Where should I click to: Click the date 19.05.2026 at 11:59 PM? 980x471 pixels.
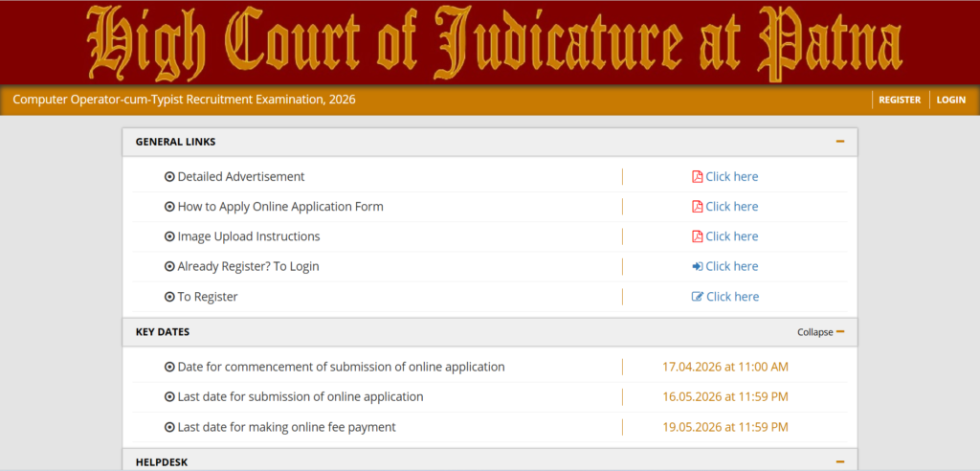[725, 428]
